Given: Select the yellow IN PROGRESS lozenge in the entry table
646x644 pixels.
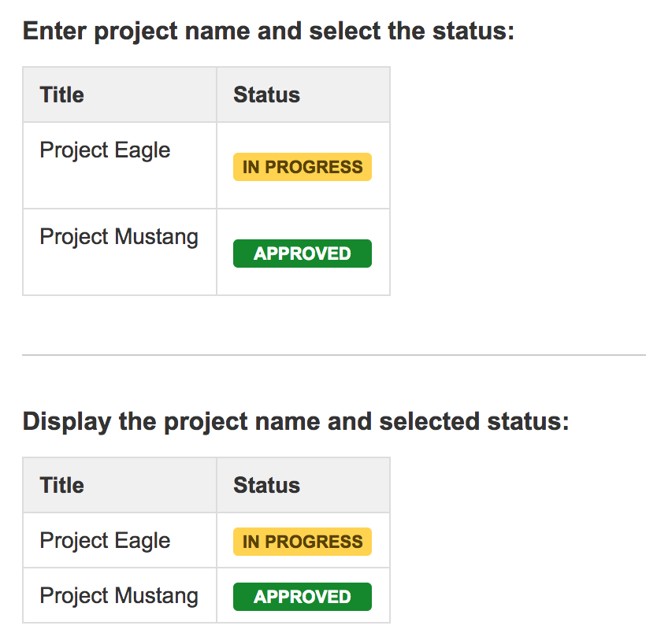Looking at the screenshot, I should click(303, 167).
